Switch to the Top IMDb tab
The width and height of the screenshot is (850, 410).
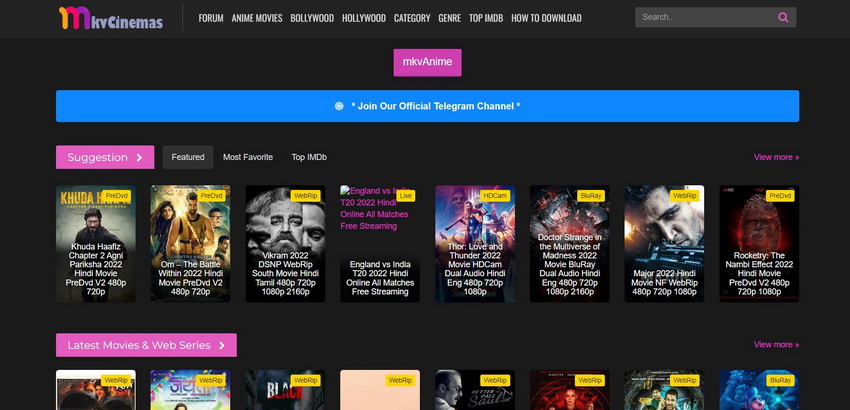click(x=309, y=157)
